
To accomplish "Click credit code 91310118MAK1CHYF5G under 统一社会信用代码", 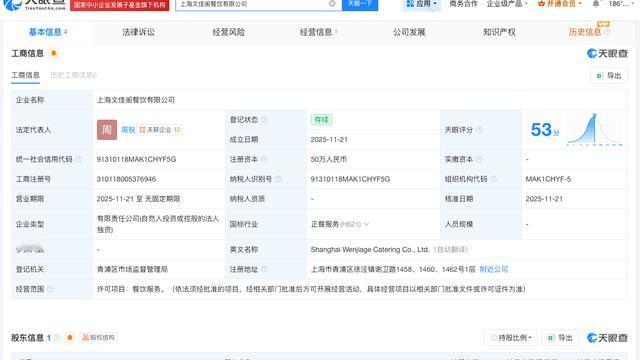I will (136, 159).
